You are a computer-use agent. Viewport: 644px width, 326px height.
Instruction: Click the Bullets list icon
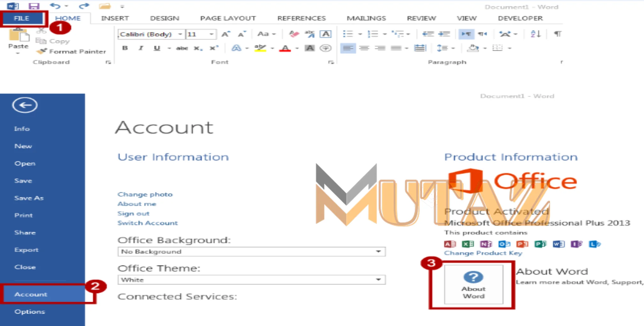click(x=348, y=34)
